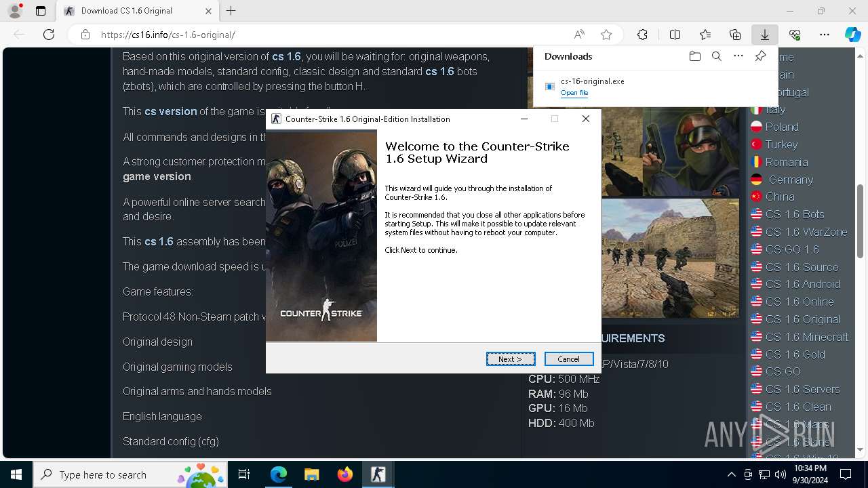
Task: Open CS 1.6 Clean link
Action: pos(798,407)
